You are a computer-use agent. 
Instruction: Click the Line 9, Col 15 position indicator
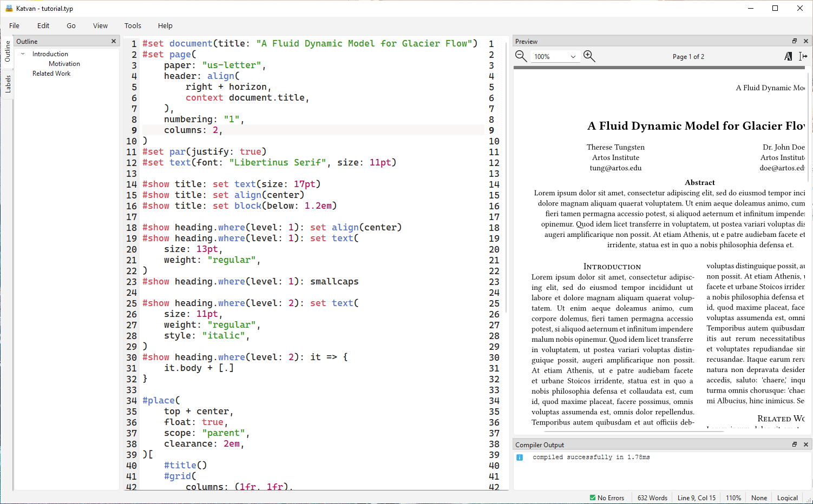click(x=696, y=498)
